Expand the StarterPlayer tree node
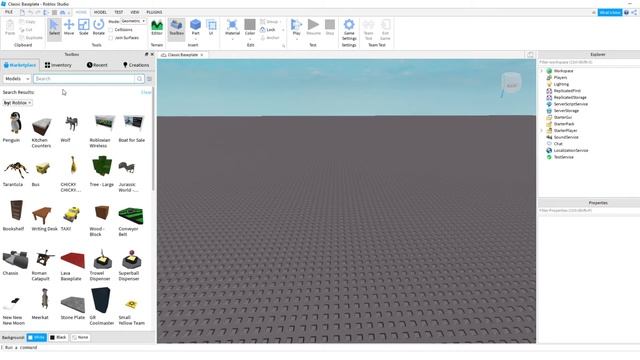This screenshot has width=640, height=360. tap(542, 131)
